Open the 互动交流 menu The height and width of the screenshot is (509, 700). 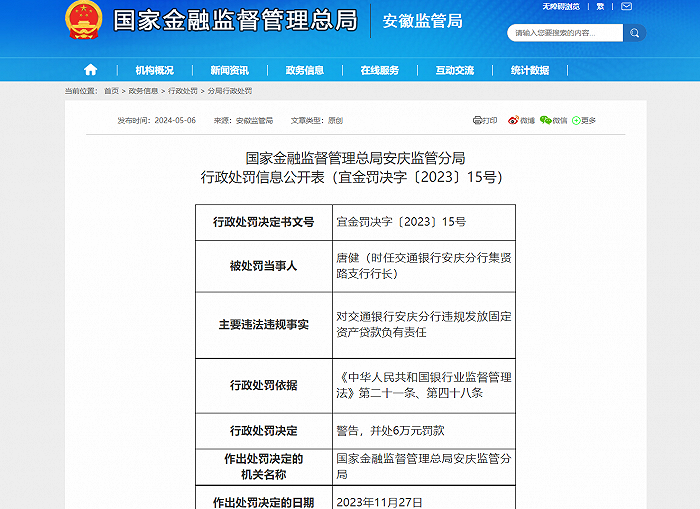point(454,70)
